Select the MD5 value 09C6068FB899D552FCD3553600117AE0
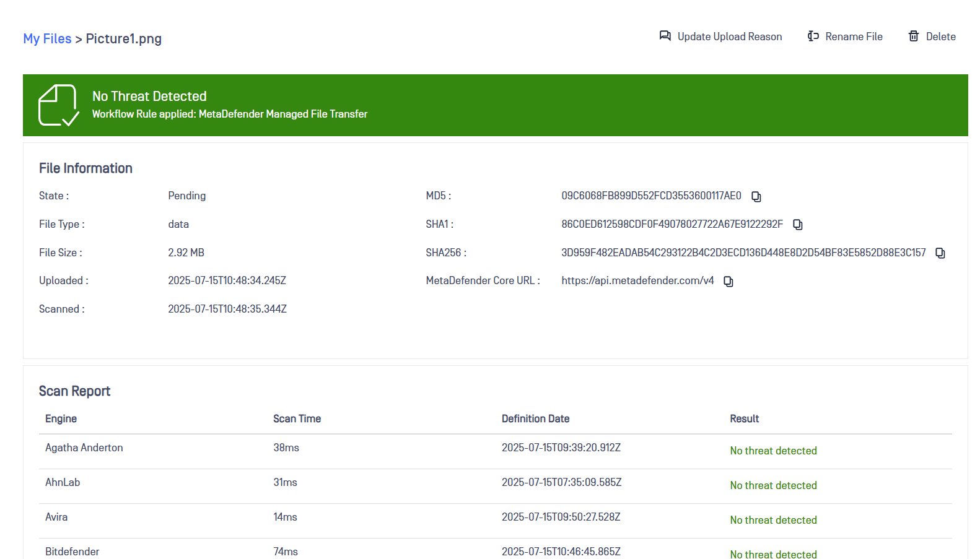 pos(651,196)
